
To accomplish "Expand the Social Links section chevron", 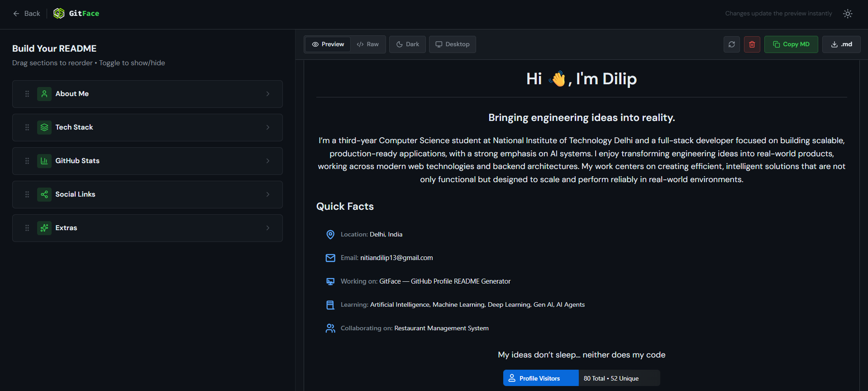I will pos(268,194).
